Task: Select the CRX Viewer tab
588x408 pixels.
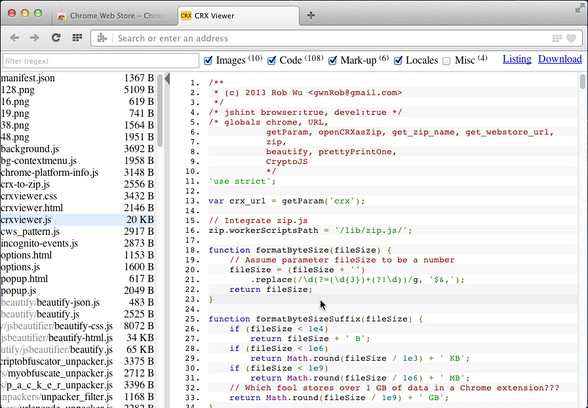Action: tap(238, 16)
